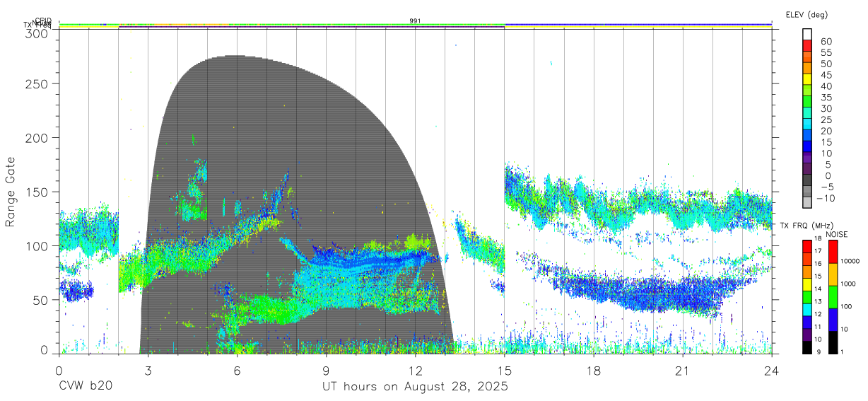Click the hour 24 tick label on time axis

[x=771, y=371]
